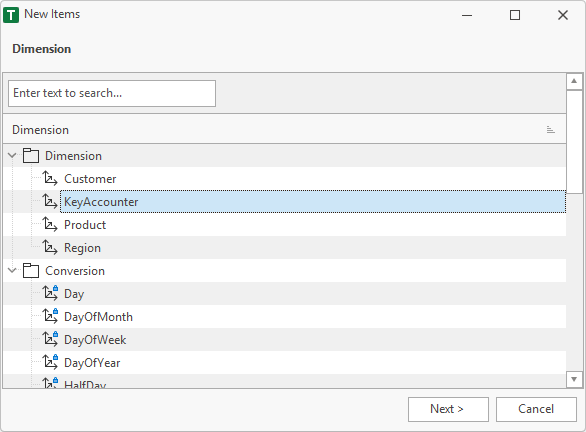Viewport: 586px width, 432px height.
Task: Focus the Enter text to search field
Action: point(112,93)
